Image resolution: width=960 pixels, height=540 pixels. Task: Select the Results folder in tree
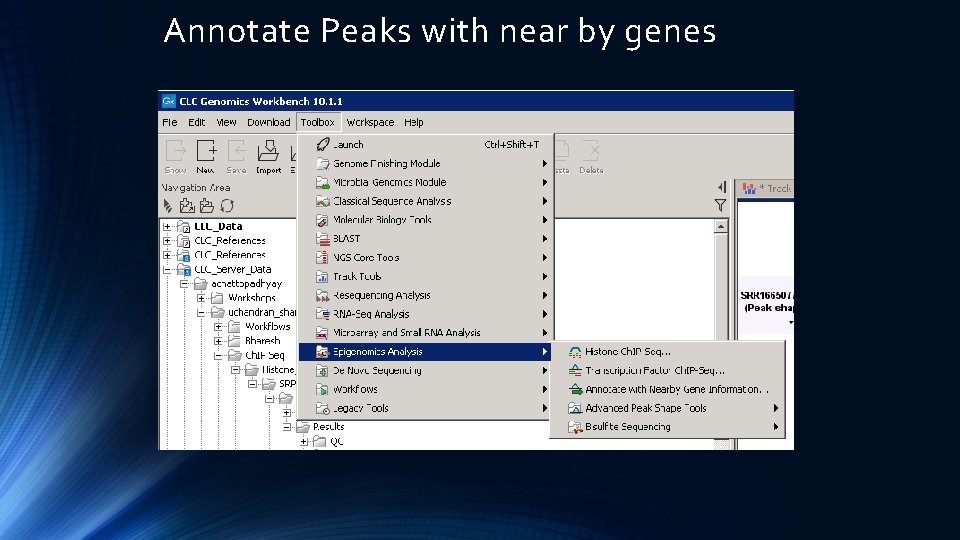tap(329, 427)
